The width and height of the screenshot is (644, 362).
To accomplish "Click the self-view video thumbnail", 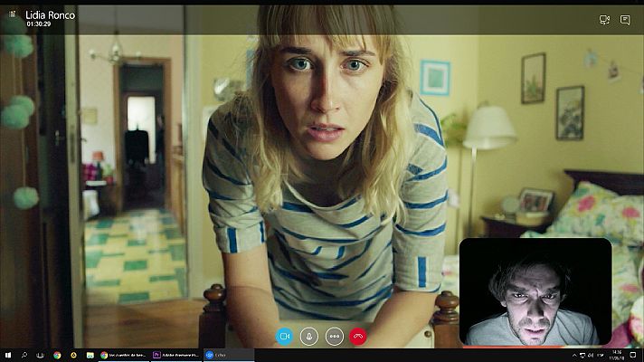I will pyautogui.click(x=535, y=291).
